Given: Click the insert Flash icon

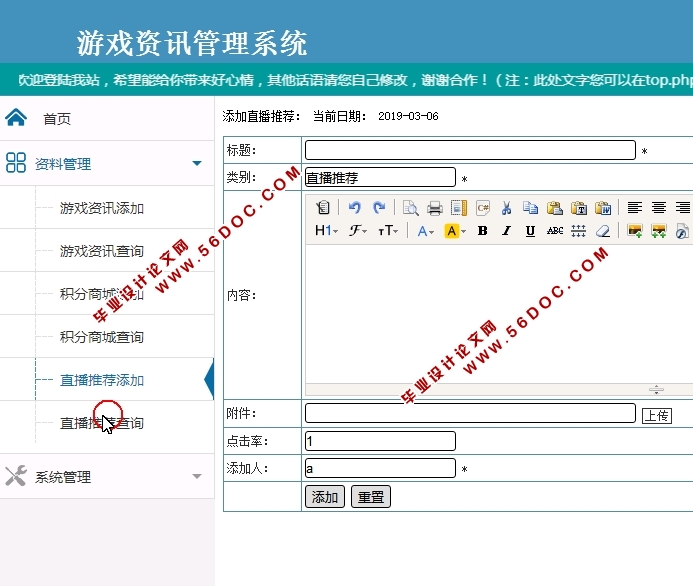Looking at the screenshot, I should point(682,231).
